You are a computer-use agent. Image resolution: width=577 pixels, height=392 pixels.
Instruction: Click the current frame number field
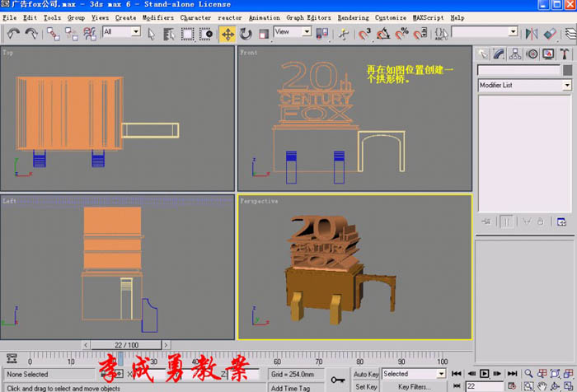(x=485, y=386)
